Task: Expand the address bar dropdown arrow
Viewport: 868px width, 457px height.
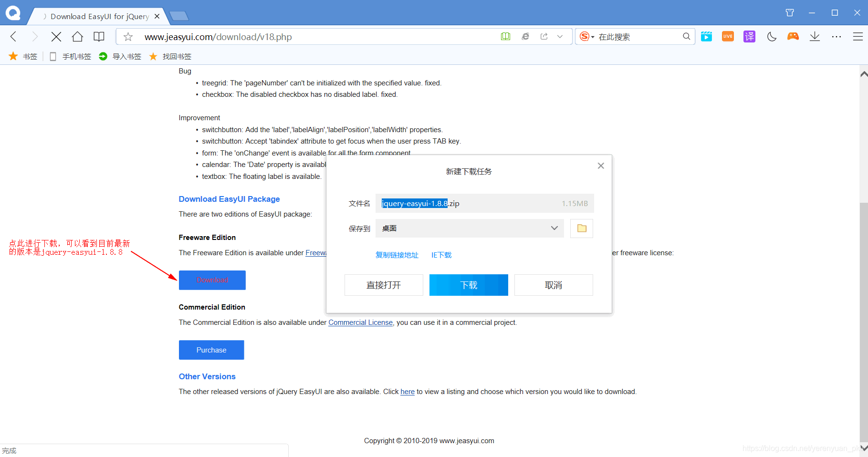Action: pyautogui.click(x=560, y=36)
